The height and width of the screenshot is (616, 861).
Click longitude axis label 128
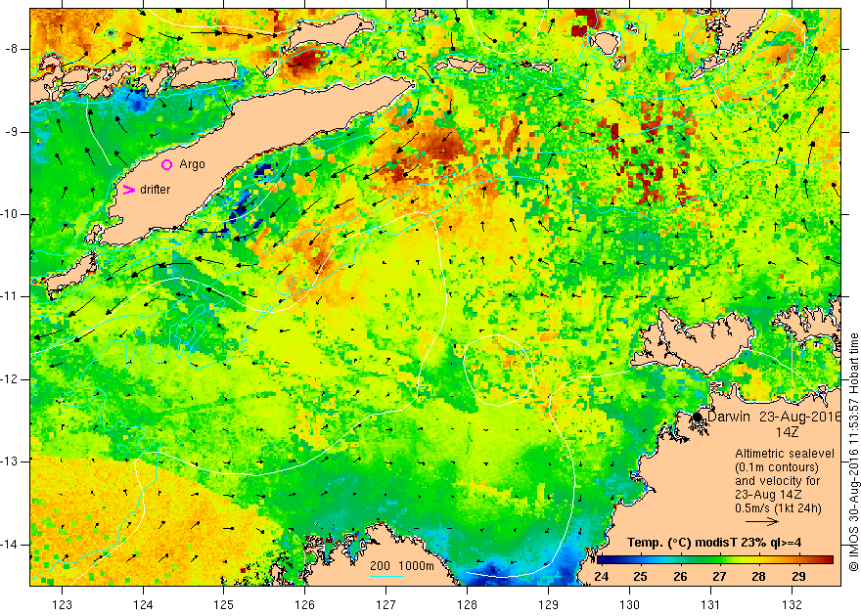click(x=467, y=605)
